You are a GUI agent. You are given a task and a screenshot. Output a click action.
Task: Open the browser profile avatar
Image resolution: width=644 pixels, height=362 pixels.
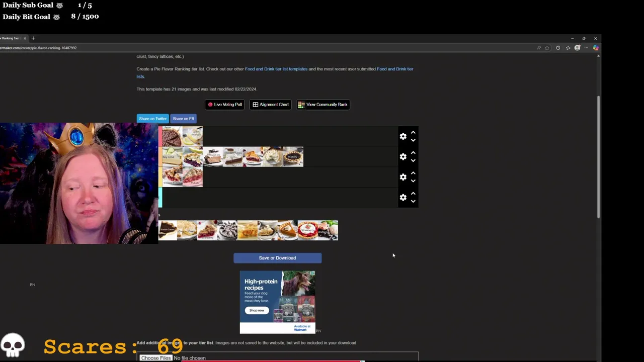click(577, 48)
